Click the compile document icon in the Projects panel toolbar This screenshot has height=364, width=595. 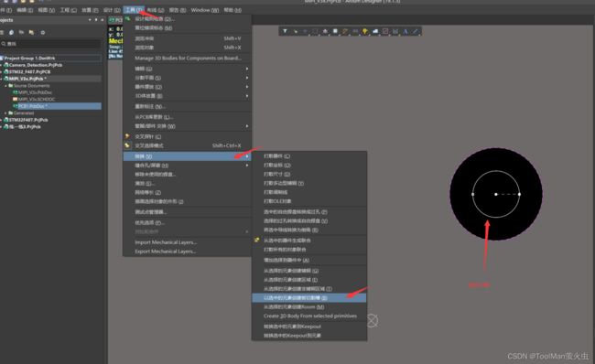21,33
